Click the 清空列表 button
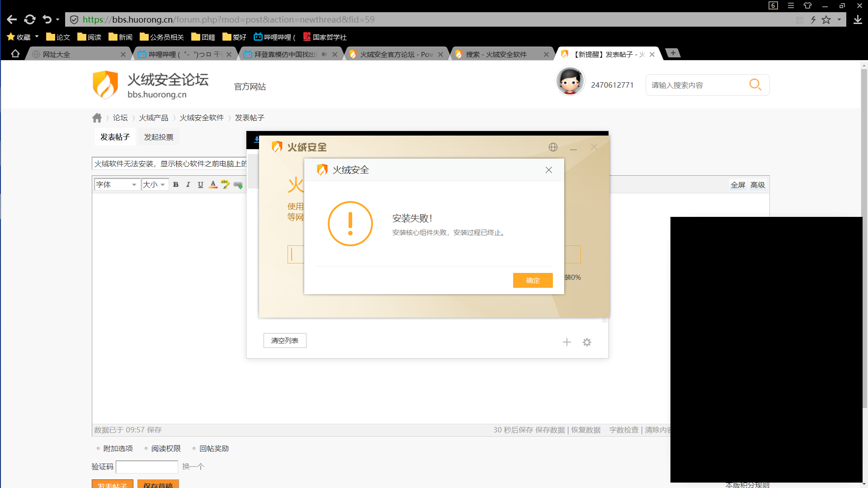The image size is (868, 488). [285, 340]
